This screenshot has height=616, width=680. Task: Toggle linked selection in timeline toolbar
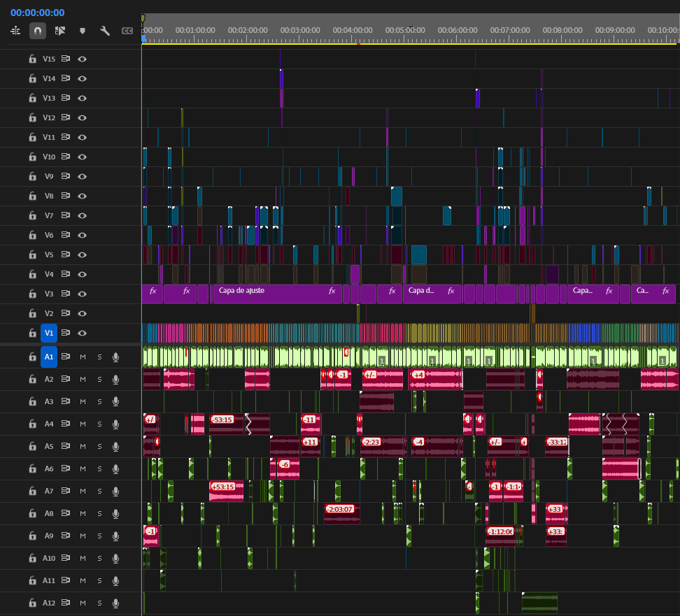tap(60, 31)
